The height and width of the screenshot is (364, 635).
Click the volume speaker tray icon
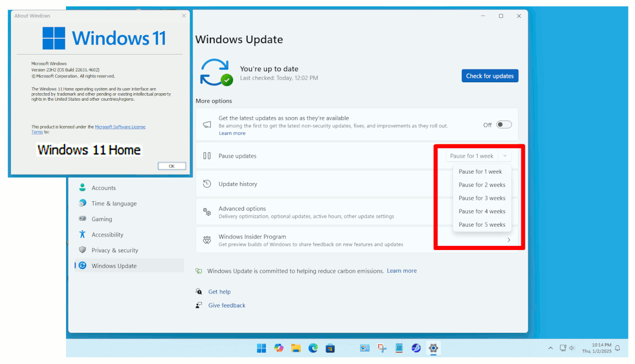click(x=572, y=348)
